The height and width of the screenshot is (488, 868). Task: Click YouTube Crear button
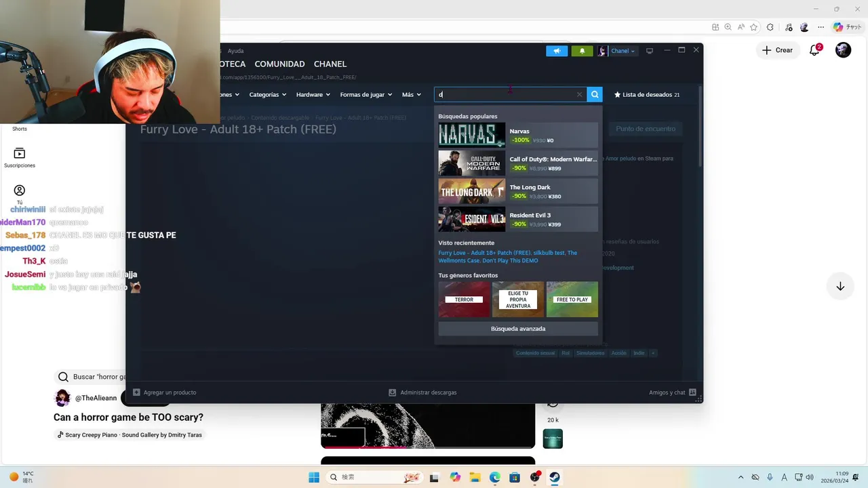pyautogui.click(x=777, y=50)
